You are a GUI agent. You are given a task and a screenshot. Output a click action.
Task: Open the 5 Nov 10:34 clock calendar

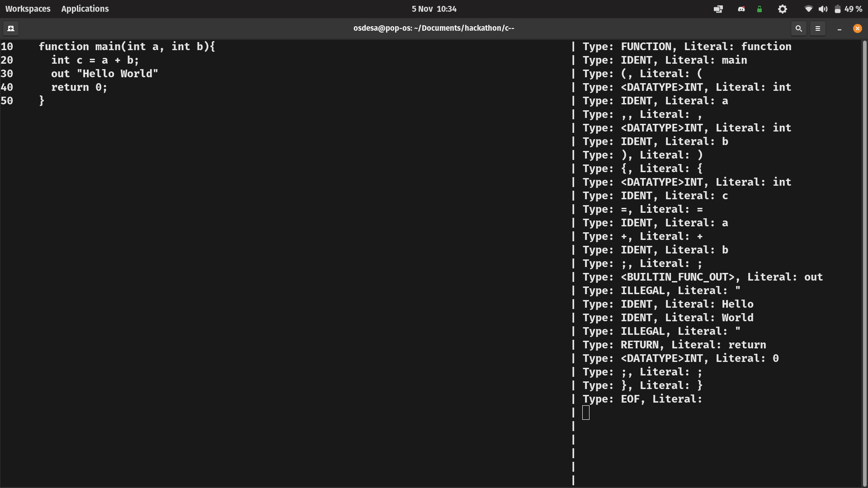pyautogui.click(x=434, y=9)
